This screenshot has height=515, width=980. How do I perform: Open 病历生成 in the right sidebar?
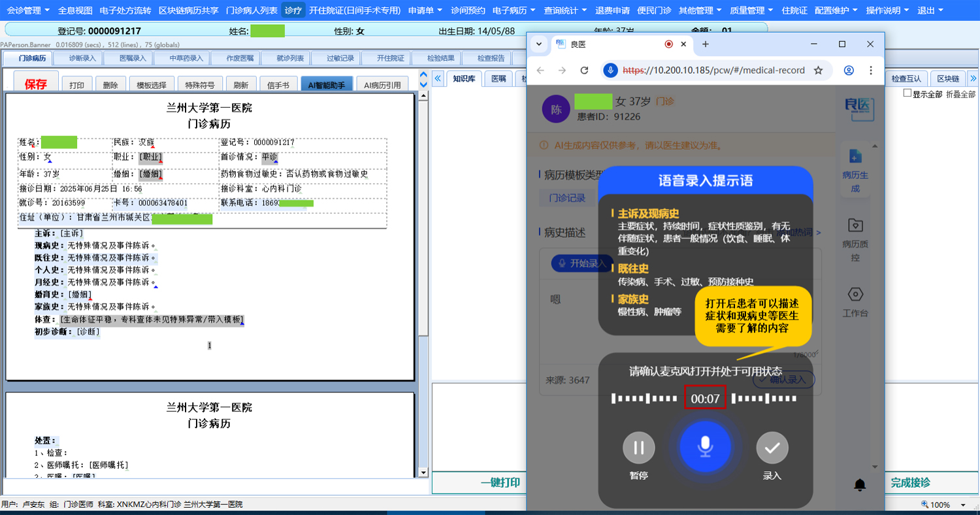coord(855,171)
